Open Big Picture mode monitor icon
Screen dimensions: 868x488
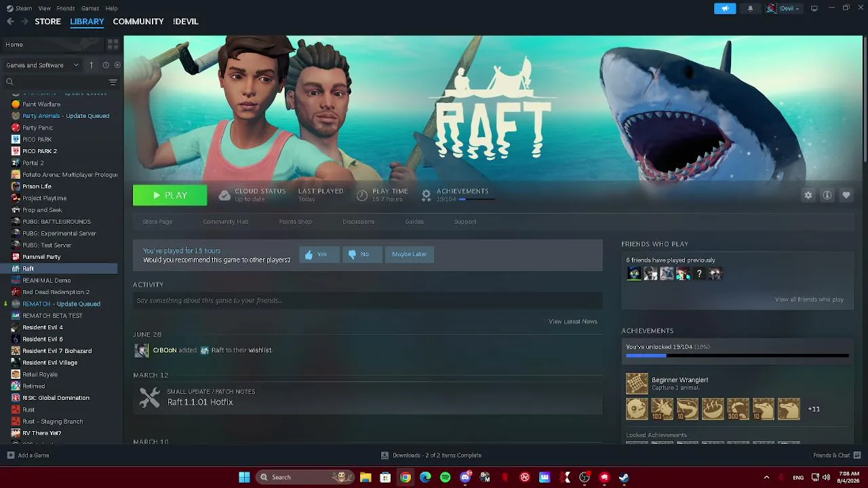[814, 8]
